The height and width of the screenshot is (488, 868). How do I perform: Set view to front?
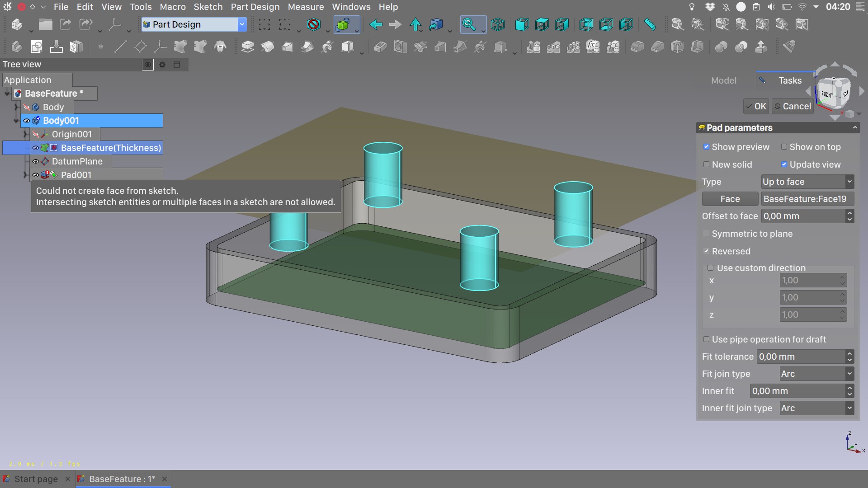pos(522,24)
